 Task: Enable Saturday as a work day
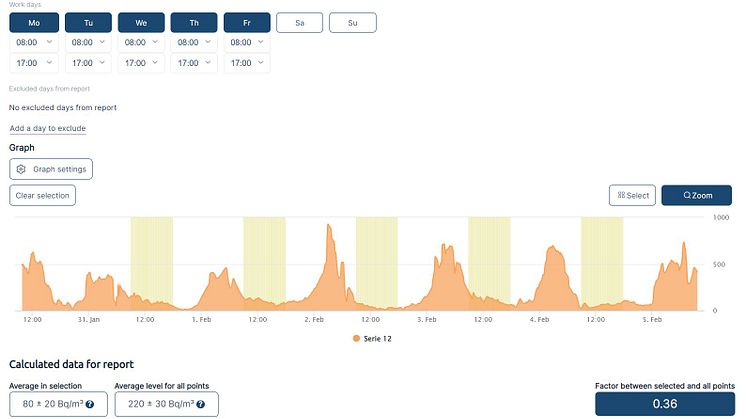300,22
